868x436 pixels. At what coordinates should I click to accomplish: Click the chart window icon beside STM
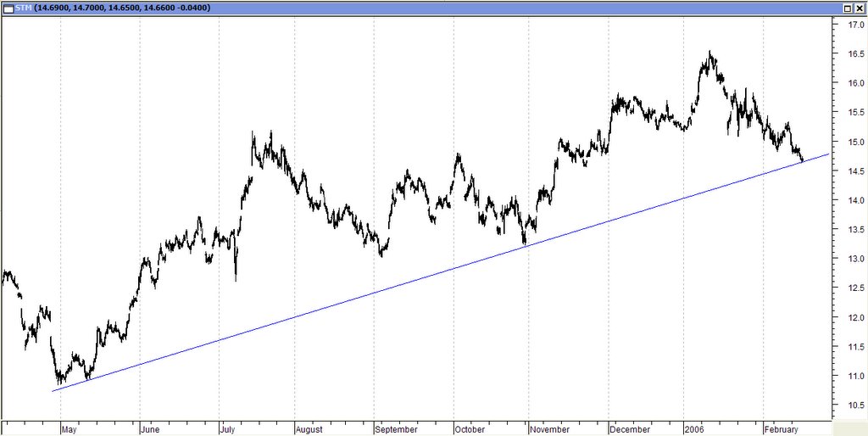(8, 8)
